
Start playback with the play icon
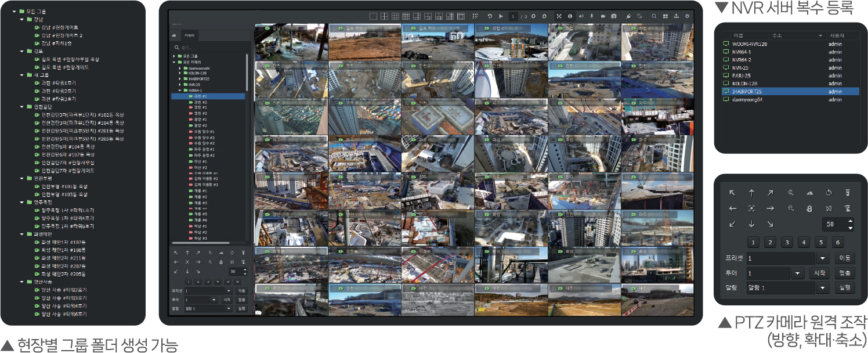click(x=501, y=16)
